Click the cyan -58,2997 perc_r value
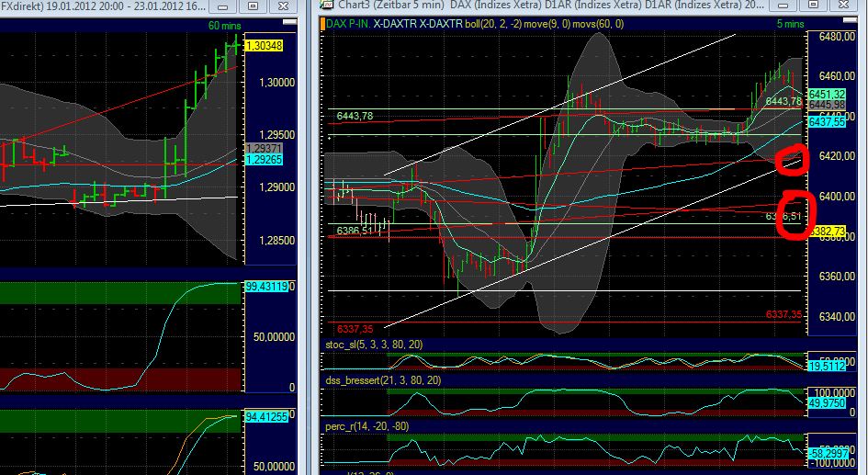 pyautogui.click(x=827, y=454)
